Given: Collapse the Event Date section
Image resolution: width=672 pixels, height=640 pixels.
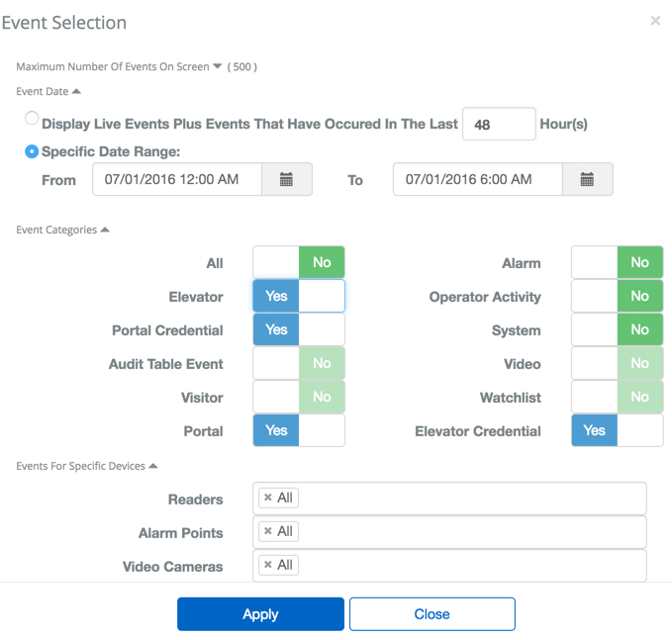Looking at the screenshot, I should 77,91.
